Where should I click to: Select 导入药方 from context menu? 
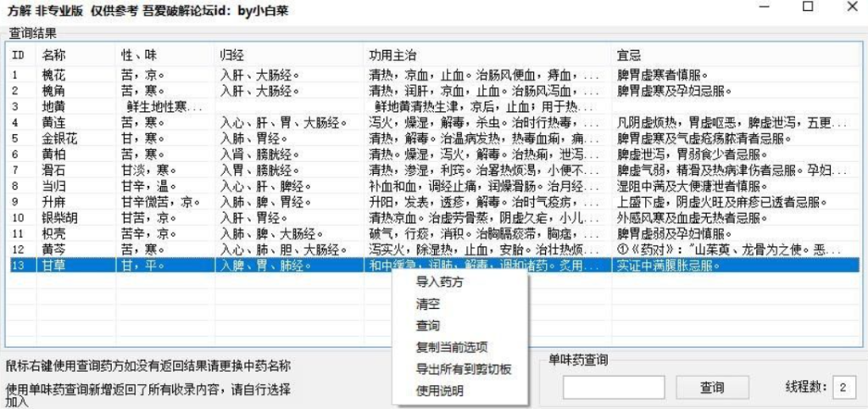(438, 281)
